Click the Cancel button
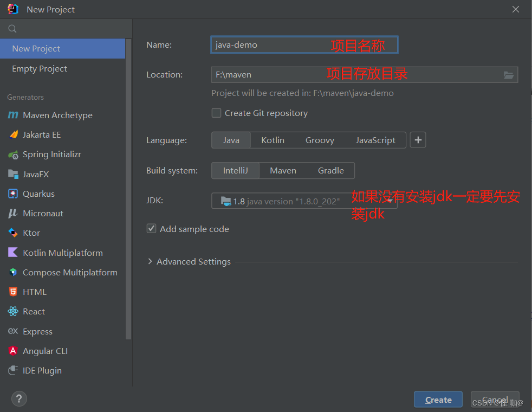 (x=495, y=400)
